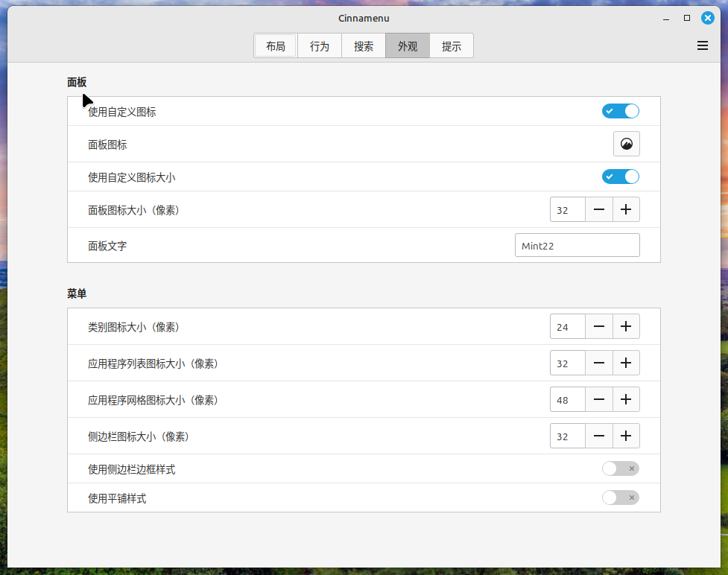This screenshot has width=728, height=575.
Task: Turn off 使用自定义图标大小 switch
Action: 620,177
